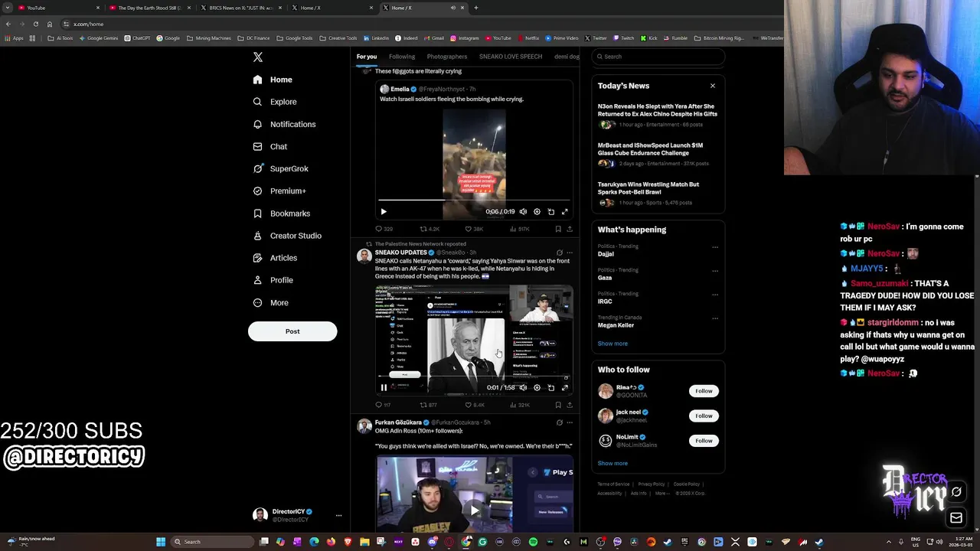Seek on SNEAKO video progress bar

(x=474, y=377)
